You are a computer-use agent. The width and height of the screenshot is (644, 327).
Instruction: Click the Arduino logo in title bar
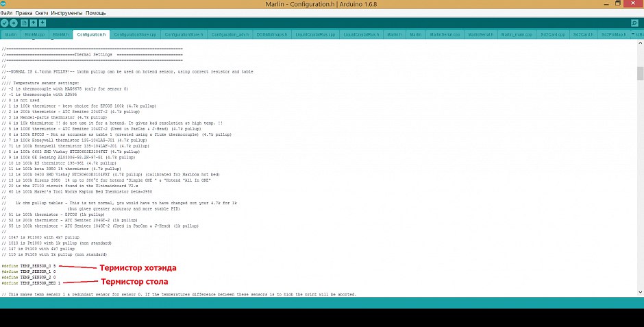[x=3, y=3]
